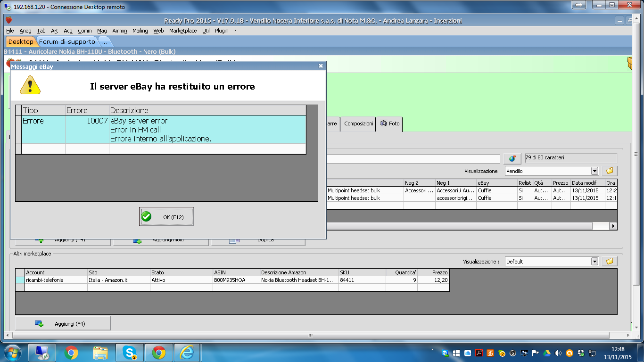Open the Mailing menu
Viewport: 644px width, 362px height.
click(x=140, y=31)
